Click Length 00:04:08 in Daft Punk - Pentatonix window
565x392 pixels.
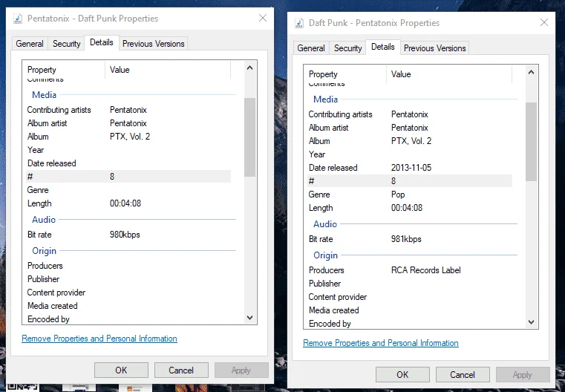pyautogui.click(x=407, y=208)
